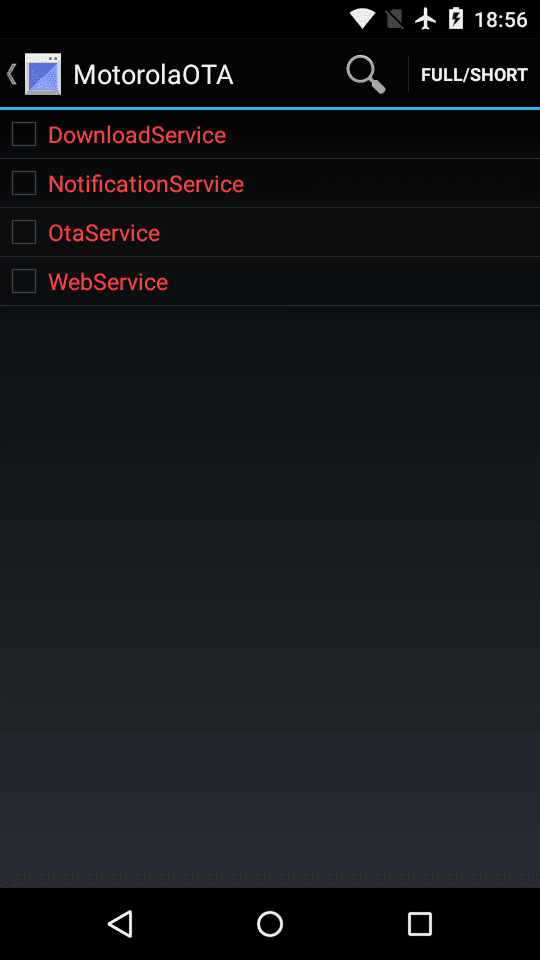
Task: Tap the Wi-Fi status icon
Action: point(362,20)
